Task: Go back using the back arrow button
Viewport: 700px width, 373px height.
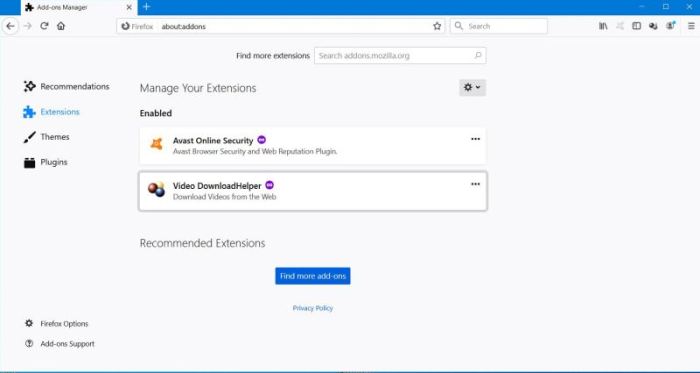Action: tap(10, 26)
